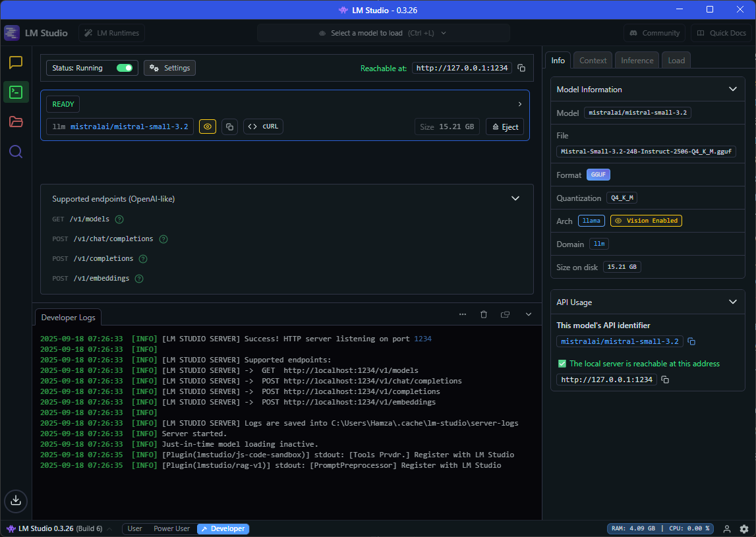Copy the Reachable at server address
The height and width of the screenshot is (537, 756).
coord(521,68)
